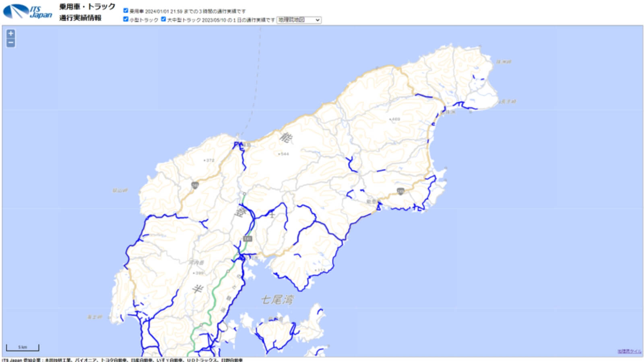
Task: Click the 乗用車・トラック title text
Action: 87,7
